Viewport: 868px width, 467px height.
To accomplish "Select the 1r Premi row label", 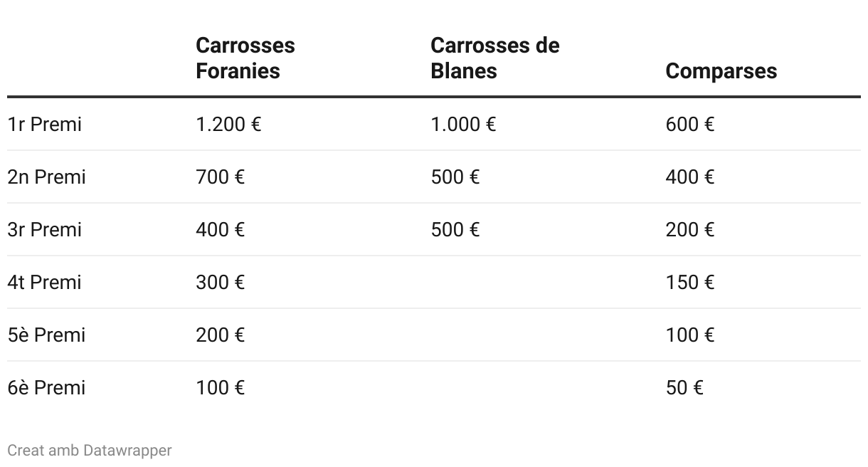I will 45,125.
